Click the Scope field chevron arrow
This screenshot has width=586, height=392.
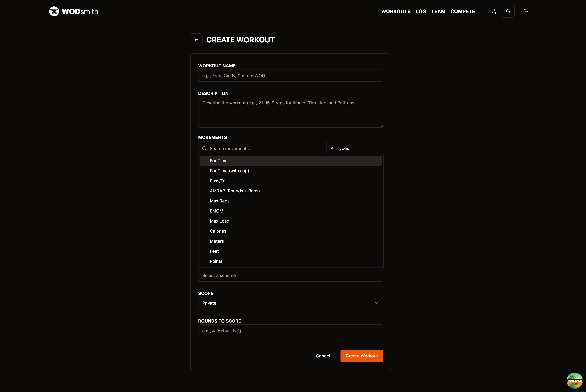click(x=376, y=303)
